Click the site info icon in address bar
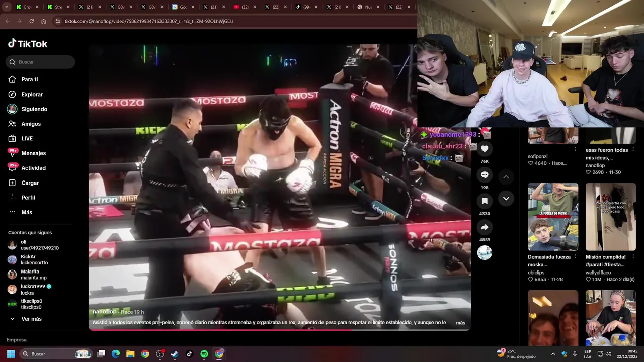Viewport: 644px width, 362px height. 58,21
